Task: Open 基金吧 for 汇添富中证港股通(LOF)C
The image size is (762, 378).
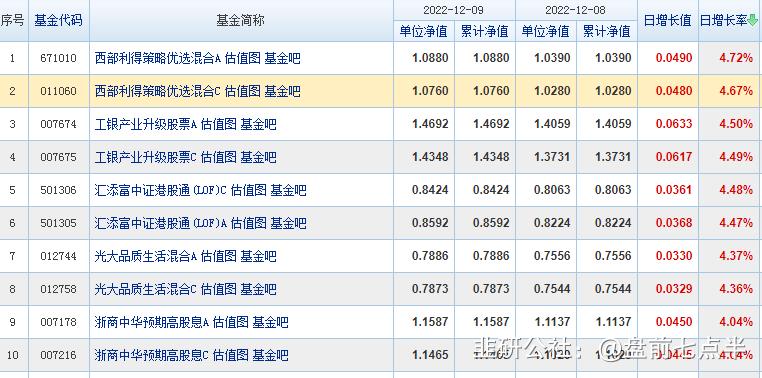Action: point(289,190)
